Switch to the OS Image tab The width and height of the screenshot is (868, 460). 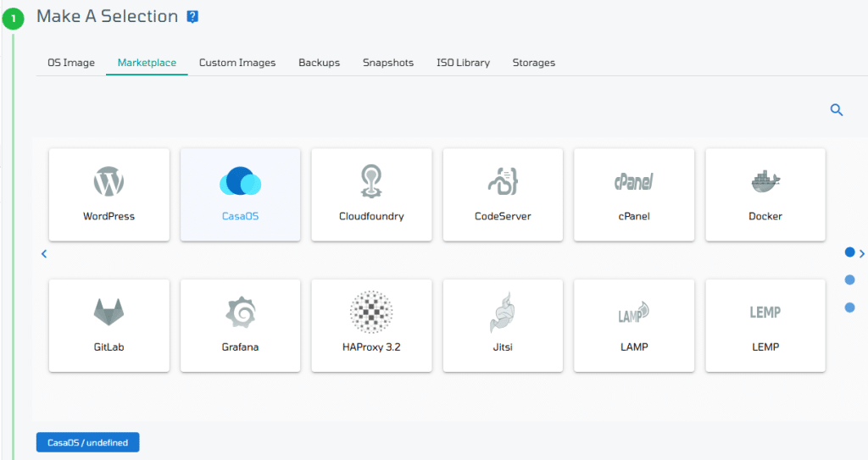71,63
